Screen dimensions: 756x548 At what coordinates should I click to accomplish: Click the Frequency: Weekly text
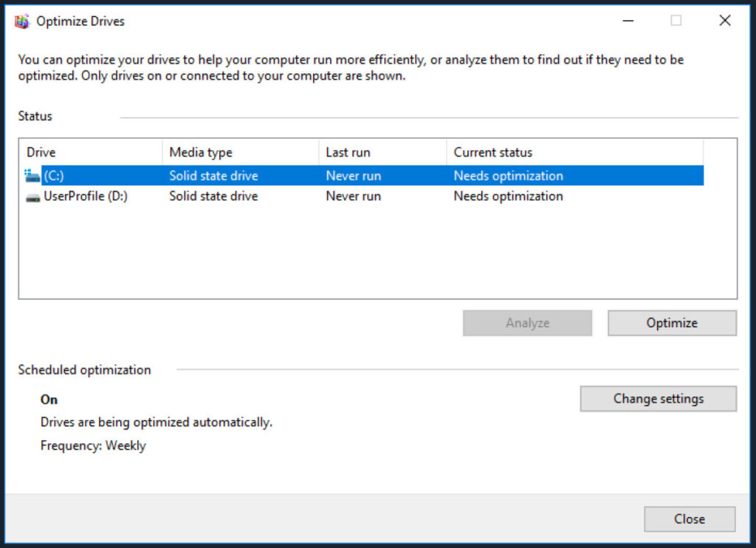[93, 445]
